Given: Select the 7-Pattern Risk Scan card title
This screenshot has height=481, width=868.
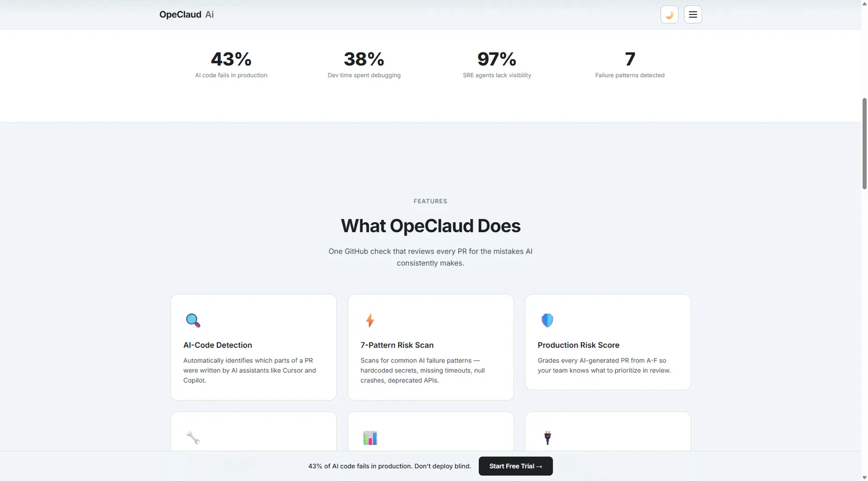Looking at the screenshot, I should (x=397, y=345).
